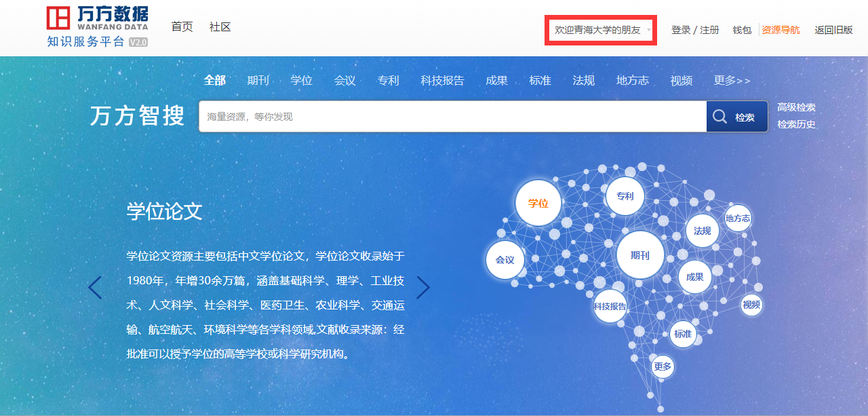Click the 会议 brain node bubble
Viewport: 868px width, 416px height.
tap(505, 260)
